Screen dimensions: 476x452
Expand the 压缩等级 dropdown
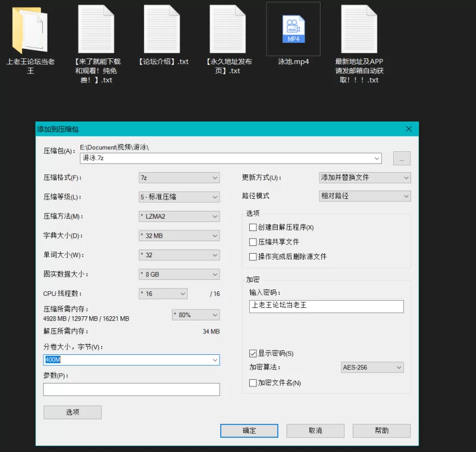178,197
